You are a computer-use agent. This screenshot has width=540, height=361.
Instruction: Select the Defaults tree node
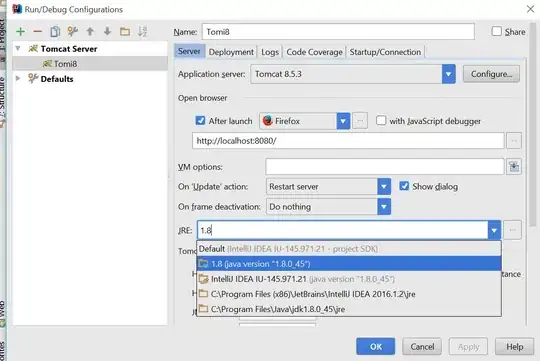click(57, 79)
